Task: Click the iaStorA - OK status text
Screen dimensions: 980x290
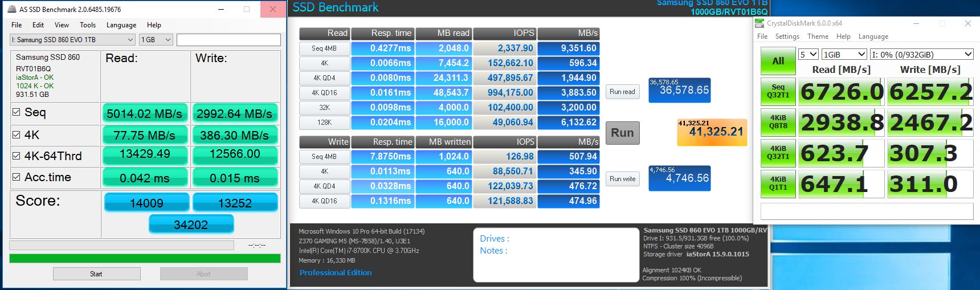Action: coord(35,77)
